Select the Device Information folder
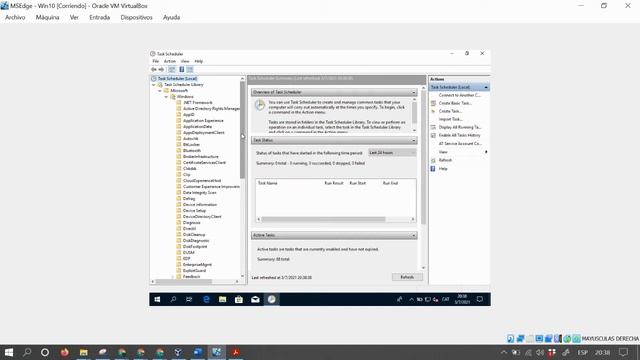 pyautogui.click(x=200, y=204)
